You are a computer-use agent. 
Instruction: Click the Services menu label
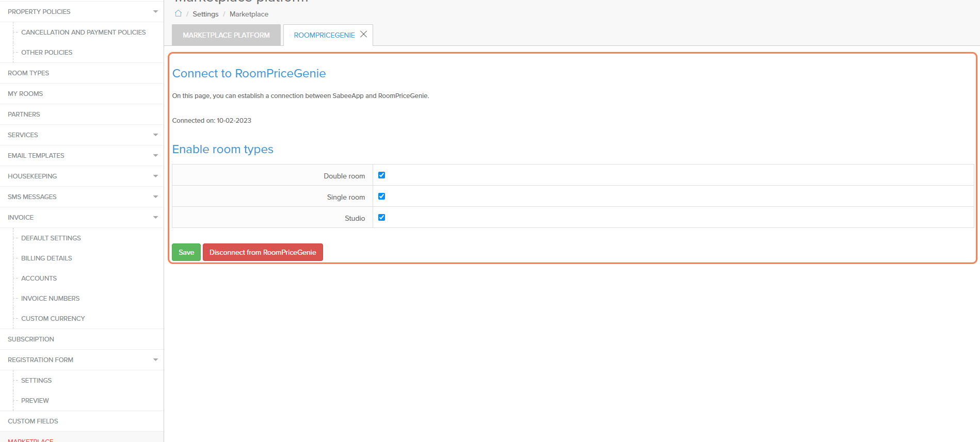pos(23,135)
